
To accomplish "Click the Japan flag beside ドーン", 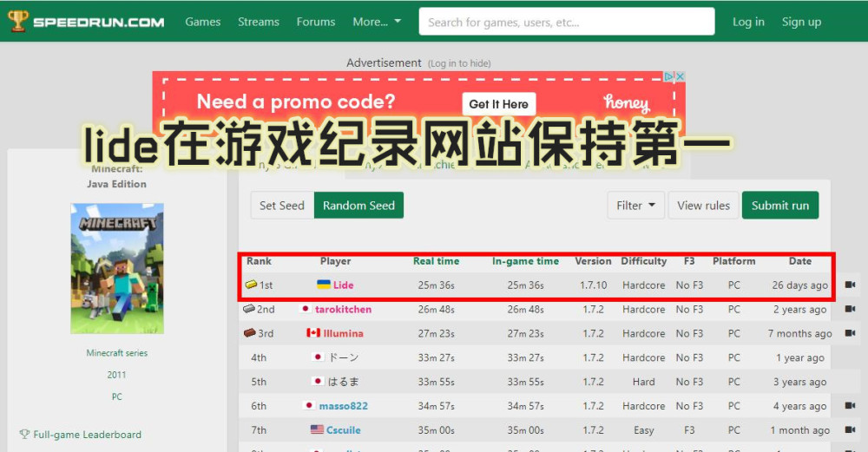I will tap(318, 357).
